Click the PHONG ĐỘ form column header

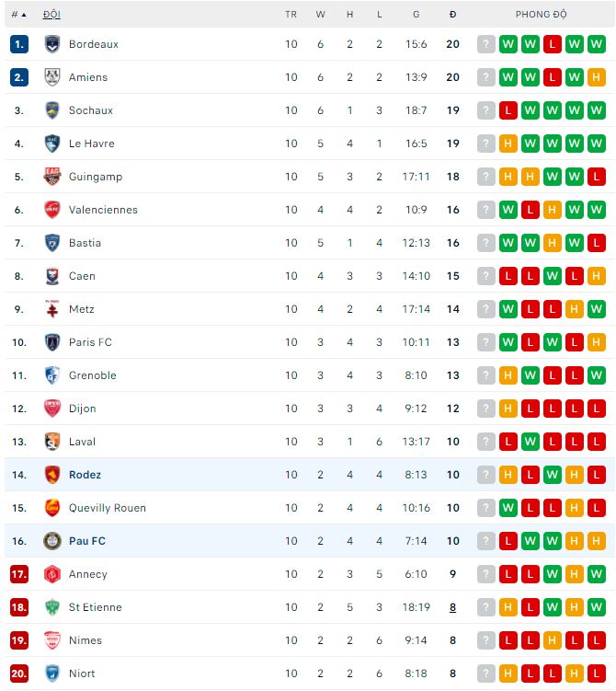point(541,15)
